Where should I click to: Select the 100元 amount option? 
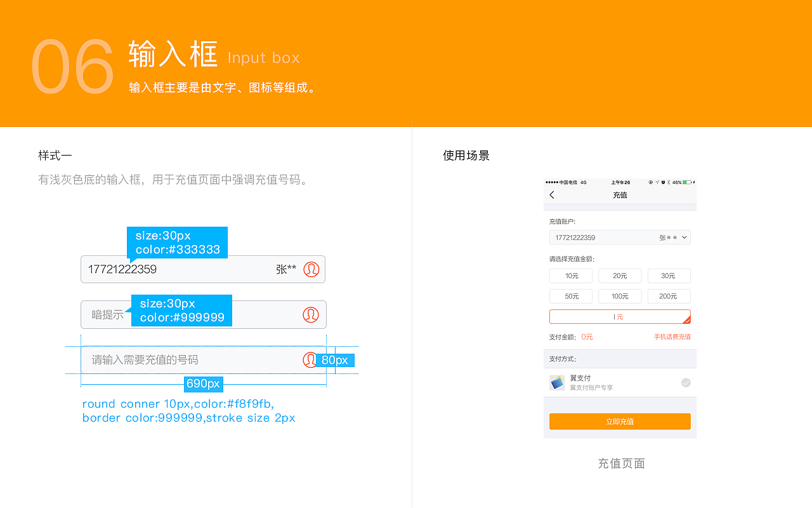pyautogui.click(x=620, y=296)
